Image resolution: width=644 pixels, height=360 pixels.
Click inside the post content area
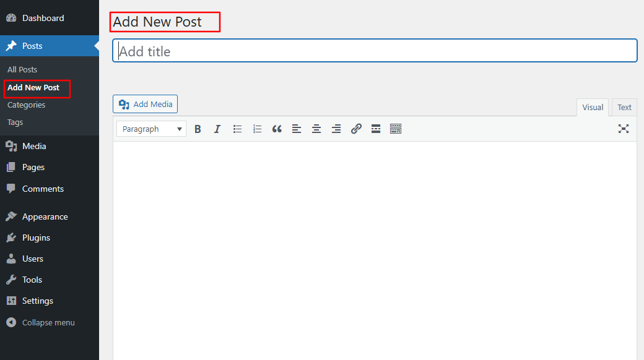[375, 251]
